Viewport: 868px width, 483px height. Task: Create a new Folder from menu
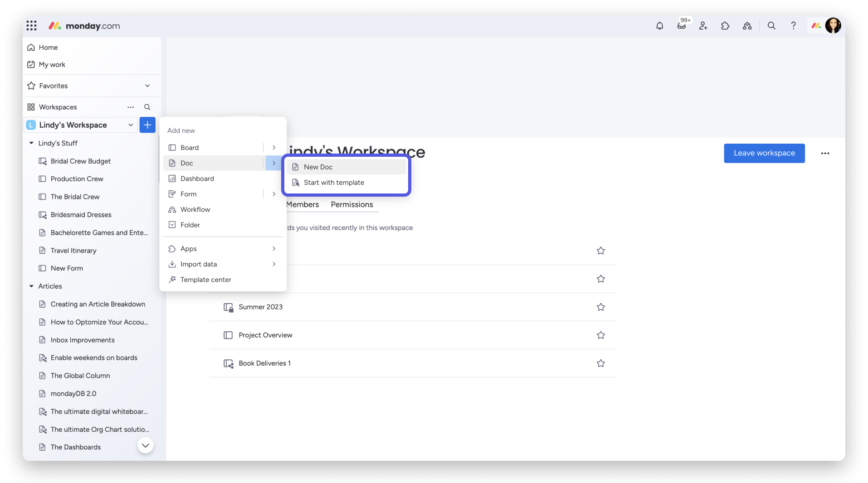pos(223,225)
